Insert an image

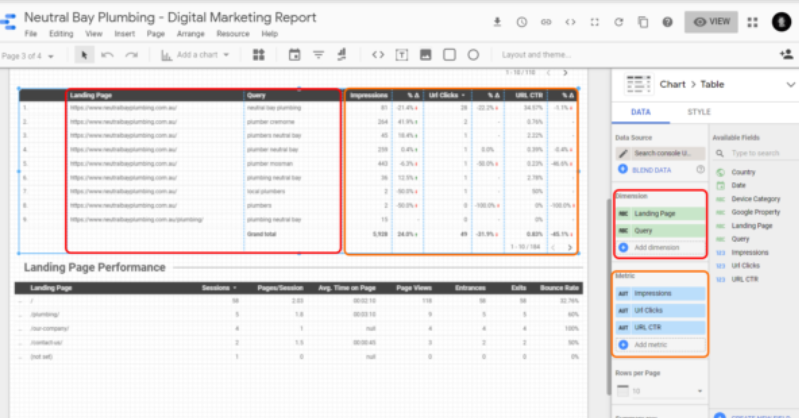(x=425, y=55)
